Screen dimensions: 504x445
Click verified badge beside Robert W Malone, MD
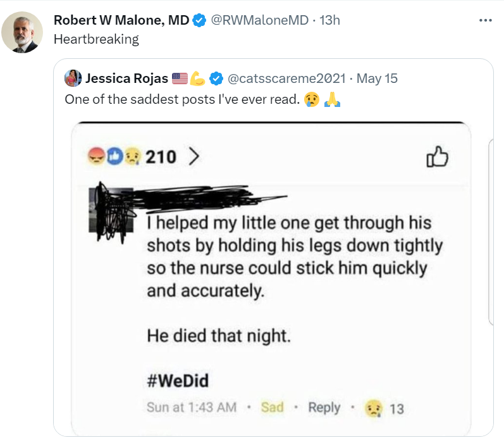[199, 20]
